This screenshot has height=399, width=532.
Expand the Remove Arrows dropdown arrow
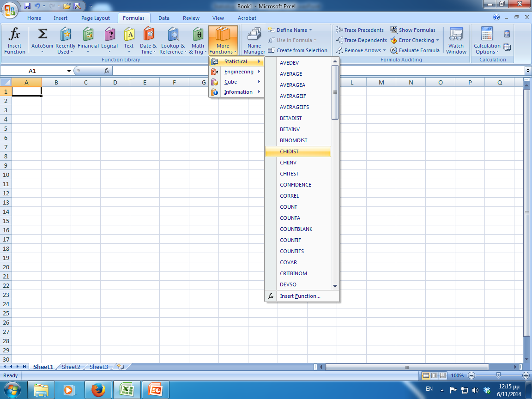coord(384,50)
